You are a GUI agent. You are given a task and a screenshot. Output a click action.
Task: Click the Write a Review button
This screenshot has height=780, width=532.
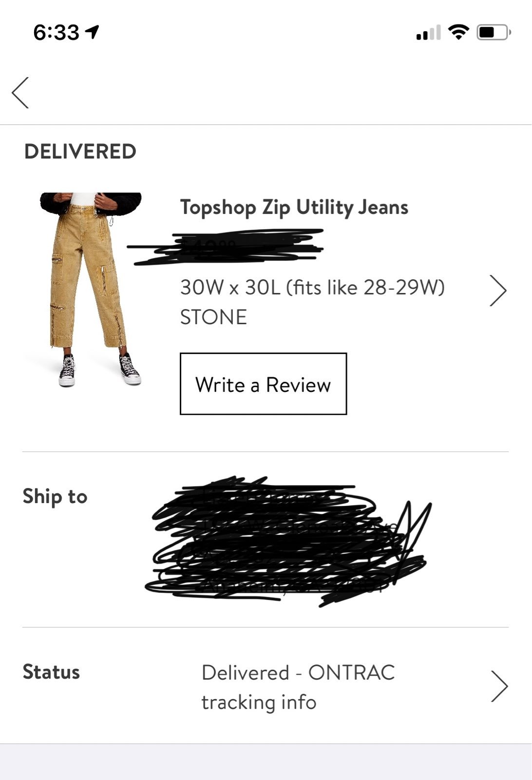[x=263, y=384]
